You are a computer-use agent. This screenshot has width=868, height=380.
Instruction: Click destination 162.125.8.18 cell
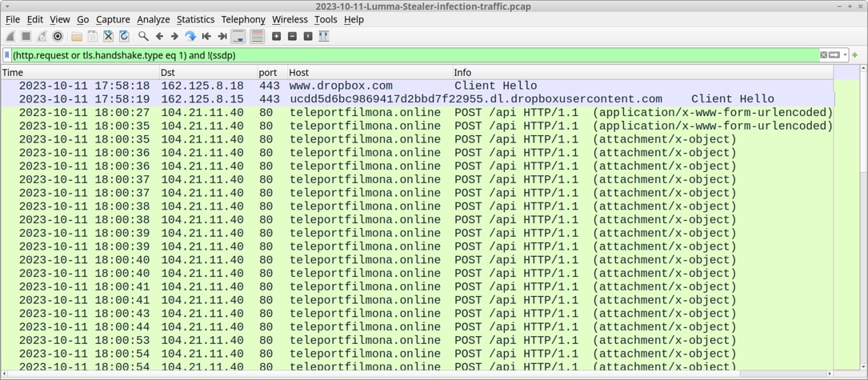202,86
